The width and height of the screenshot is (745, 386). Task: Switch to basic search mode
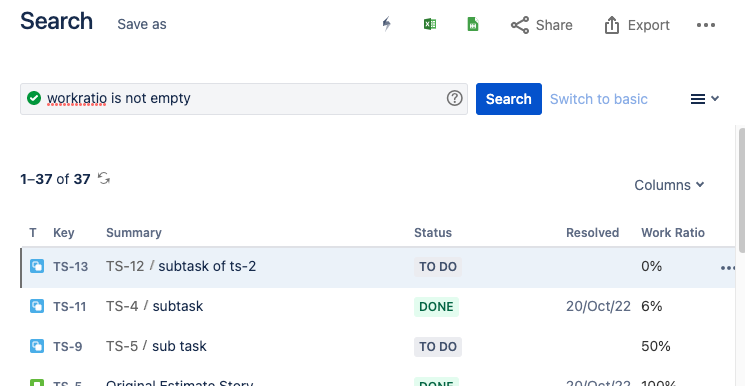[599, 99]
